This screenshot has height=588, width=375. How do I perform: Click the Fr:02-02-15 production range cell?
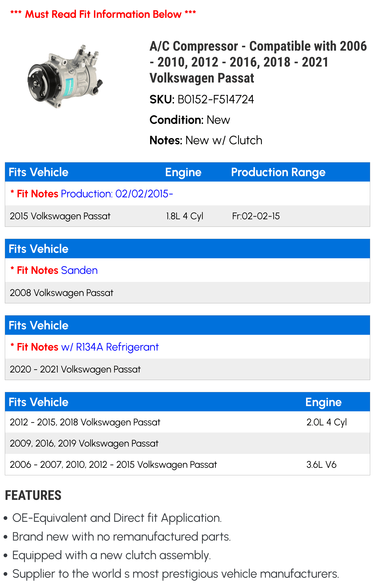tap(256, 216)
